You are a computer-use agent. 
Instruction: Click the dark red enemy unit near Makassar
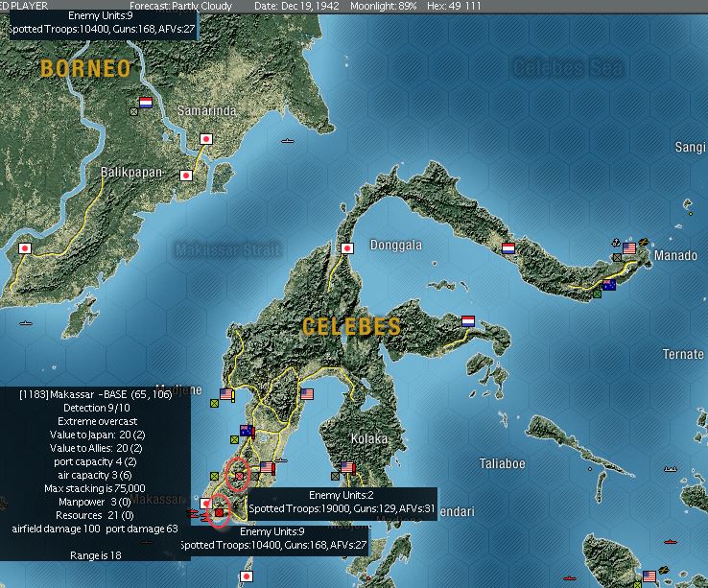point(219,512)
